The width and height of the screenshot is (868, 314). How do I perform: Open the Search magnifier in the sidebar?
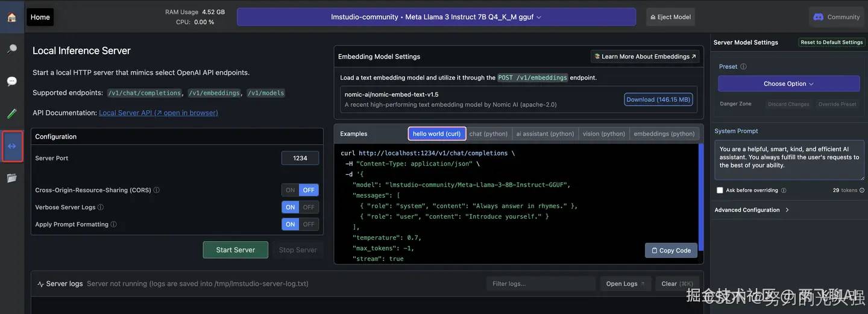point(11,49)
